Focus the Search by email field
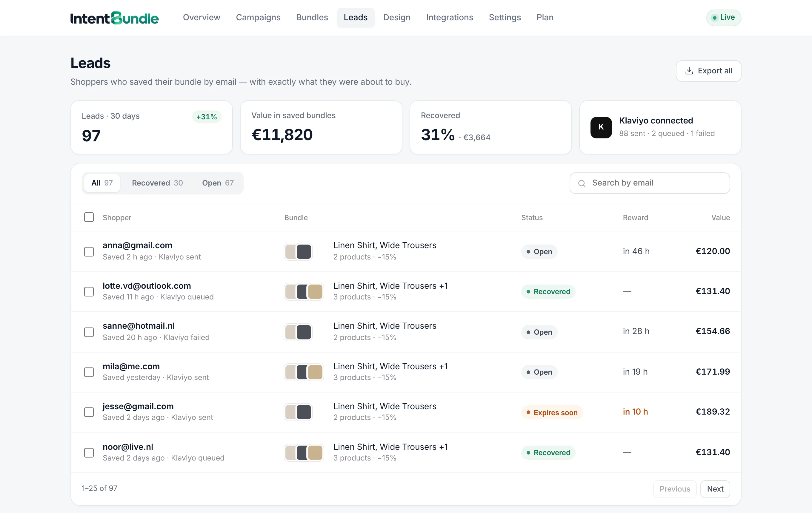The width and height of the screenshot is (812, 513). pos(650,183)
